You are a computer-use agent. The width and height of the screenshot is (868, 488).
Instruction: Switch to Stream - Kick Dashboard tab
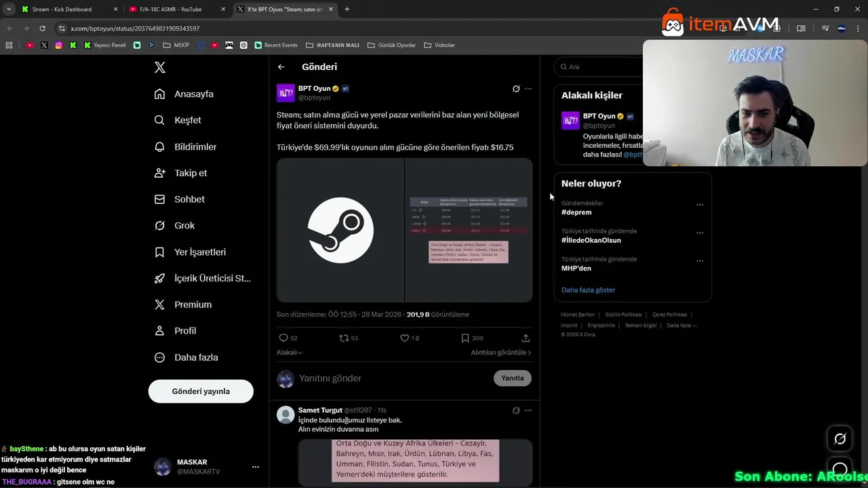68,9
